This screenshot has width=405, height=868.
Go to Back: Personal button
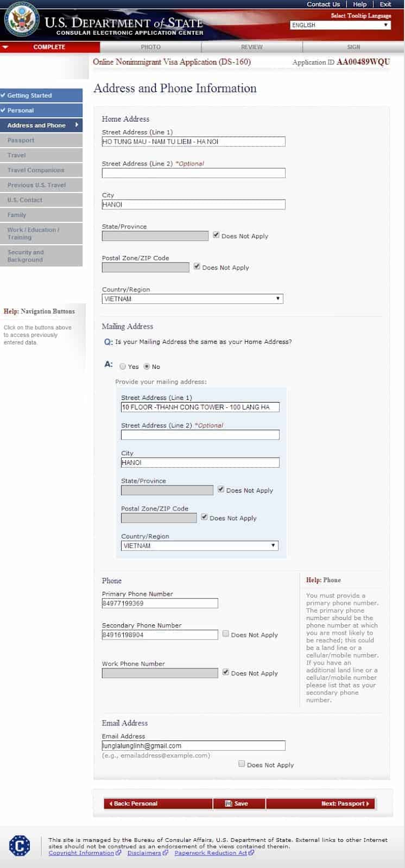point(158,803)
